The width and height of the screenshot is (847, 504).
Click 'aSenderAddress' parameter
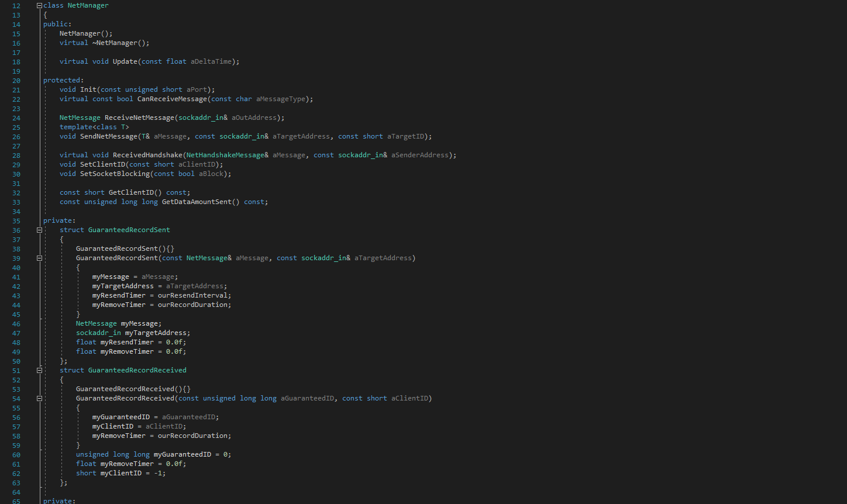pos(420,155)
